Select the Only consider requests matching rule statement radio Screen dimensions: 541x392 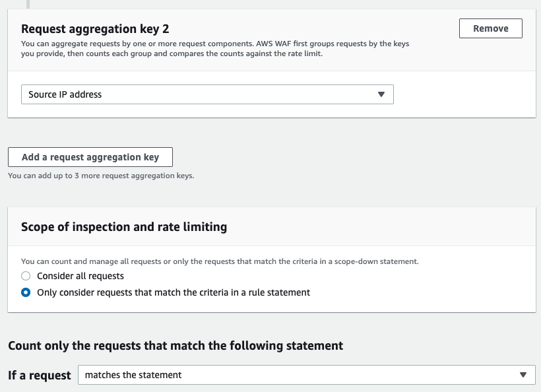[x=26, y=292]
